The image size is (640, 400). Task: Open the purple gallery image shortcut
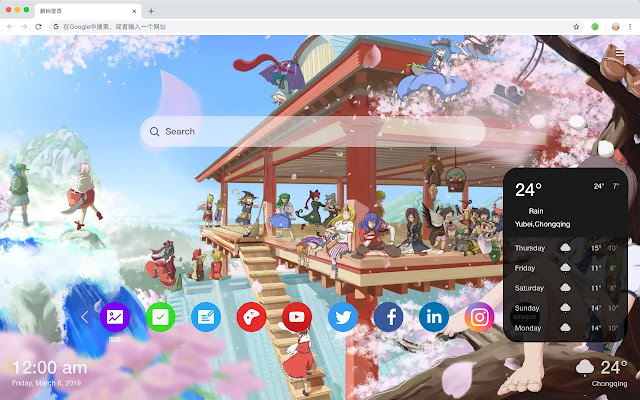[115, 317]
